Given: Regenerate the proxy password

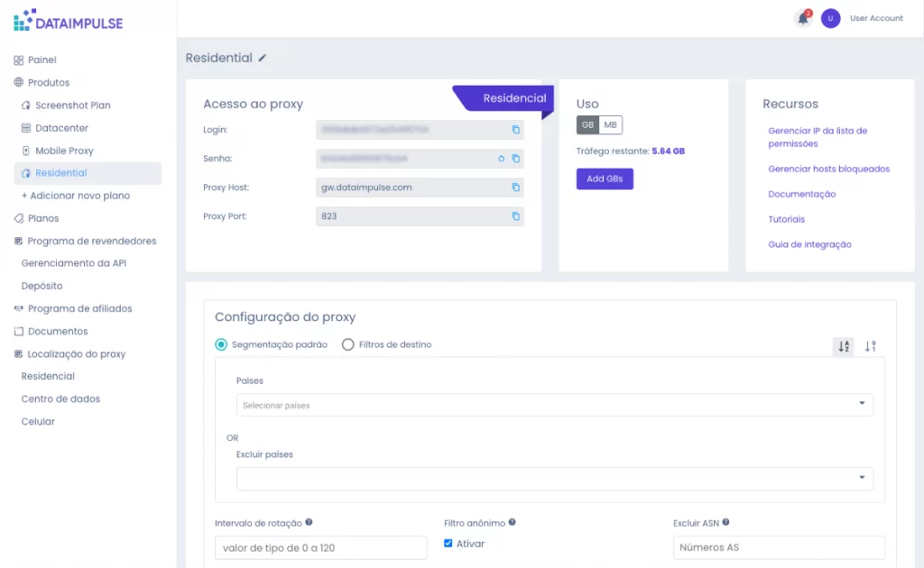Looking at the screenshot, I should point(502,159).
